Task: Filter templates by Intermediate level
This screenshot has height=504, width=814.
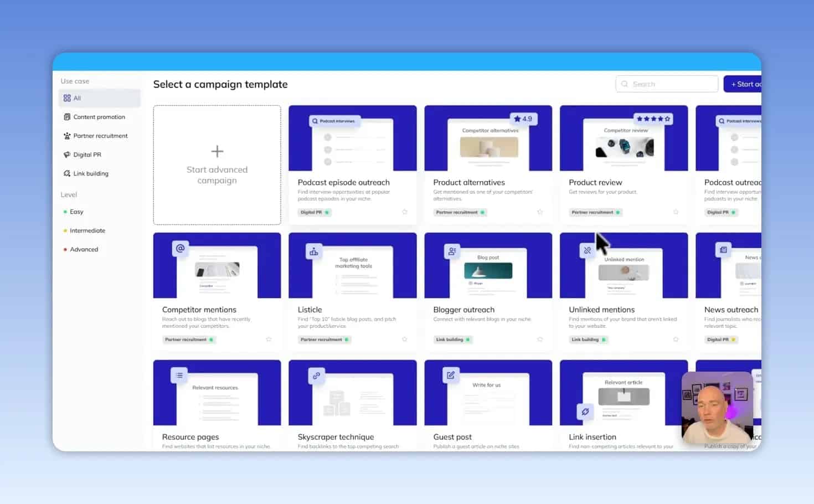Action: point(84,230)
